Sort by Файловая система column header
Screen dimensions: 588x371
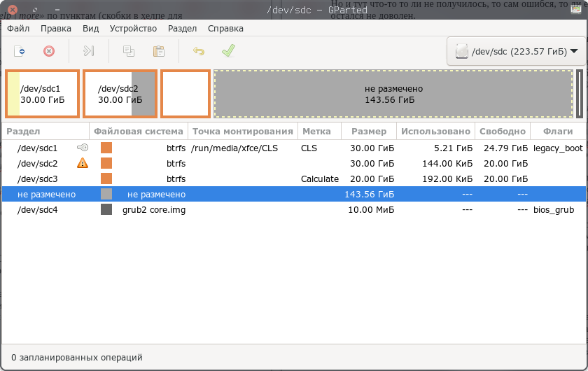(139, 132)
